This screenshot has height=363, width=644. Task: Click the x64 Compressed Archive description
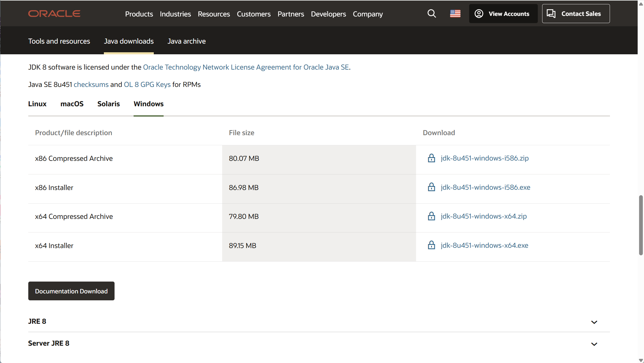74,217
